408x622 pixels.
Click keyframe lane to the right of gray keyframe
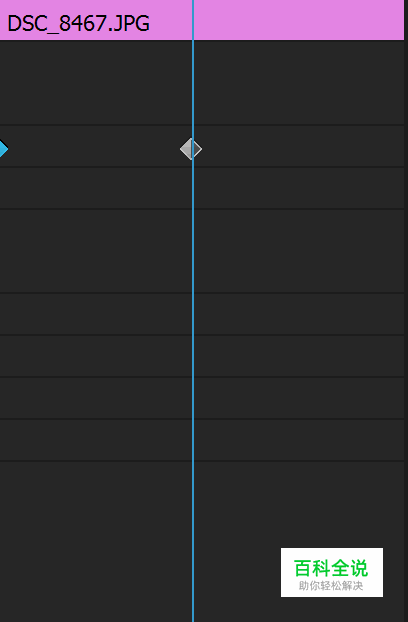pyautogui.click(x=303, y=147)
